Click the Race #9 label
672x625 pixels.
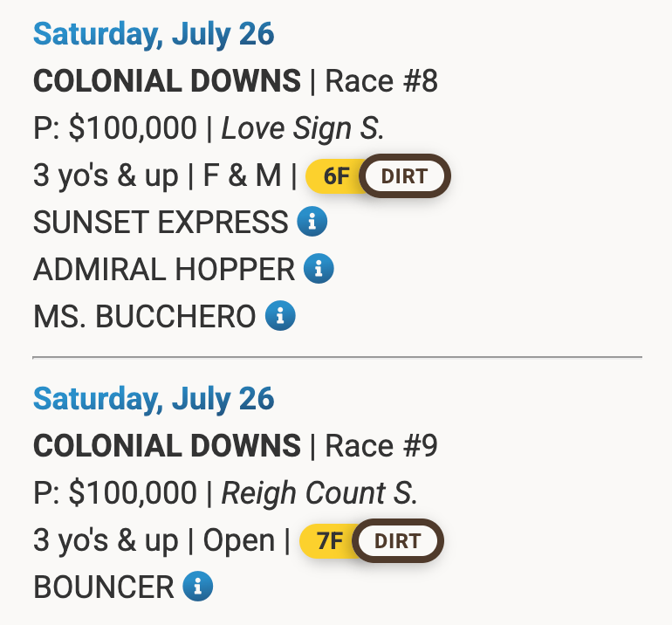[x=381, y=446]
